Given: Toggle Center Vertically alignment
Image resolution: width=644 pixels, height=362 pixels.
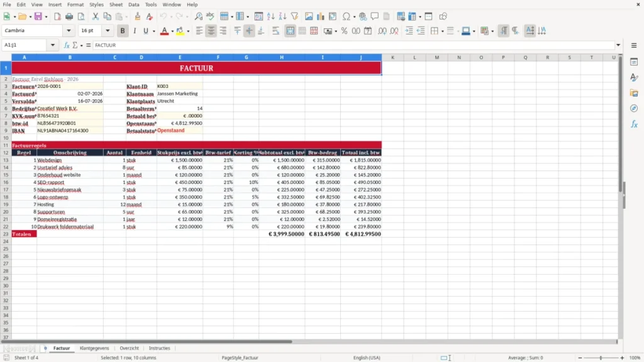Looking at the screenshot, I should point(249,31).
